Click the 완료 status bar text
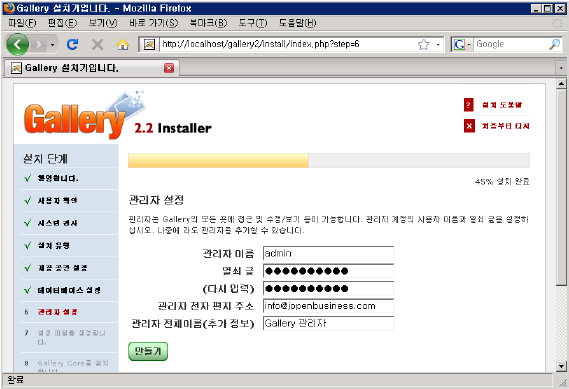The height and width of the screenshot is (389, 569). 15,380
